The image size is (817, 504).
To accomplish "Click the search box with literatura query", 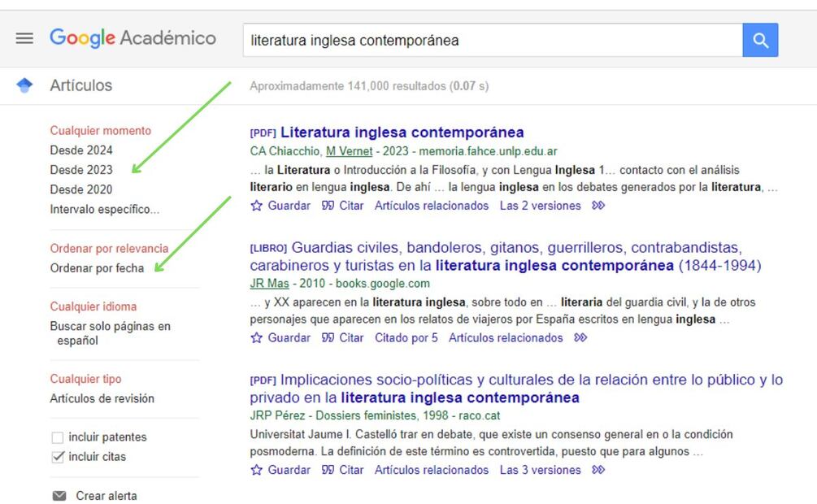I will [x=492, y=40].
